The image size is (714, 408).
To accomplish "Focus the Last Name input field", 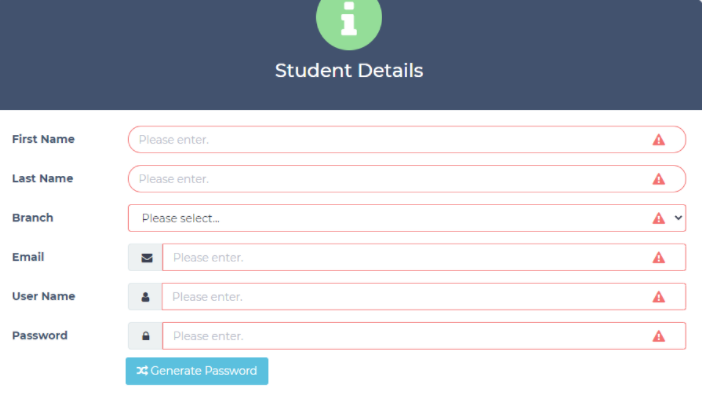I will click(380, 179).
